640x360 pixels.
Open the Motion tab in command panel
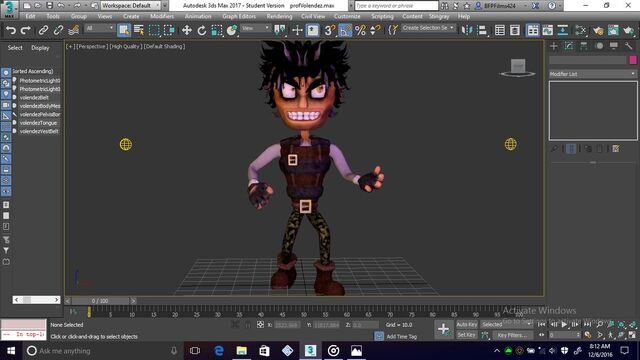(599, 46)
